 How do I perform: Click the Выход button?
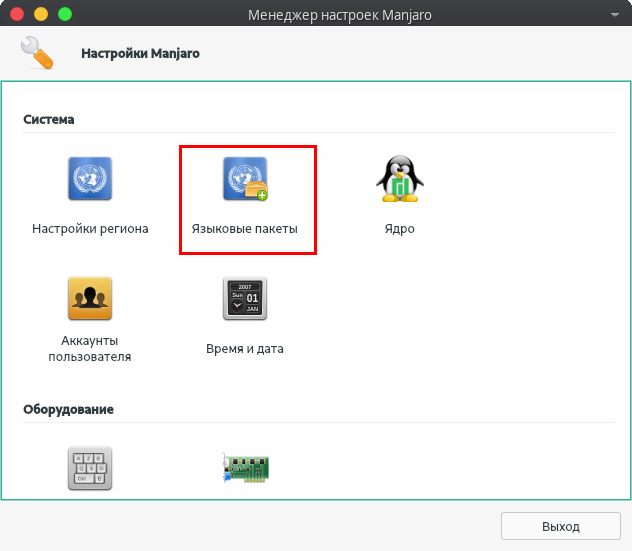pos(561,526)
